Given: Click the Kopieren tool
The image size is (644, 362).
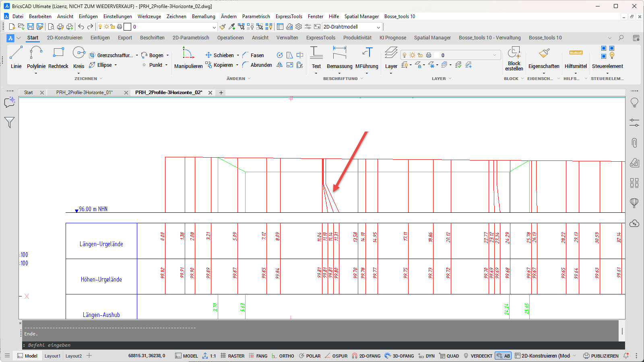Looking at the screenshot, I should tap(219, 65).
